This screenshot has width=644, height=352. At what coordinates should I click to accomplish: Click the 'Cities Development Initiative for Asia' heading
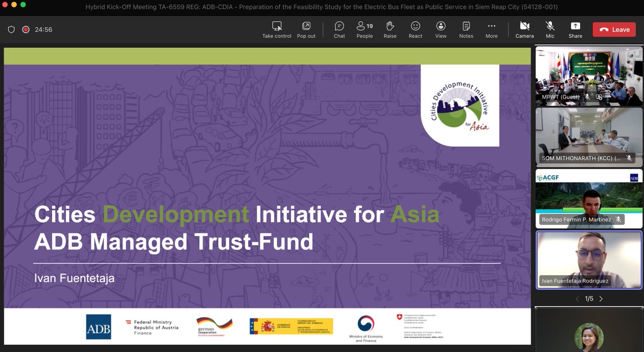point(237,215)
